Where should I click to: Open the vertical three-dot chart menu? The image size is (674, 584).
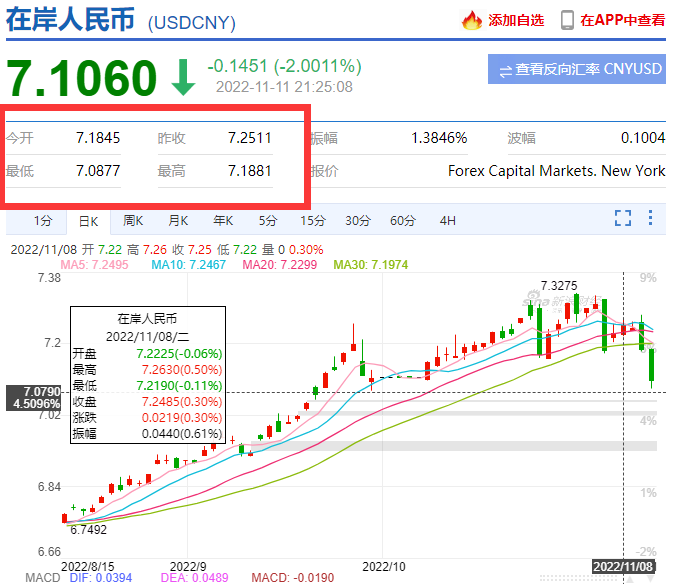point(652,219)
